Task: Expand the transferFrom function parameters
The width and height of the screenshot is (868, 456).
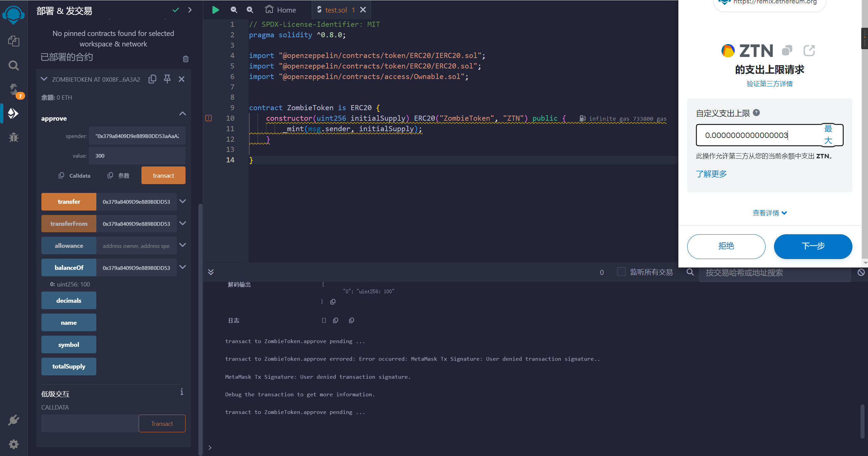Action: [182, 223]
